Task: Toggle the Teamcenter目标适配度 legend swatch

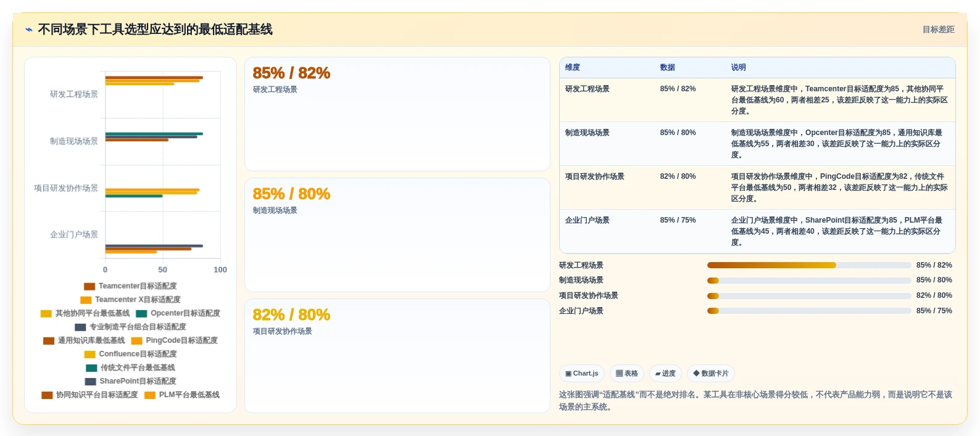Action: pyautogui.click(x=89, y=286)
